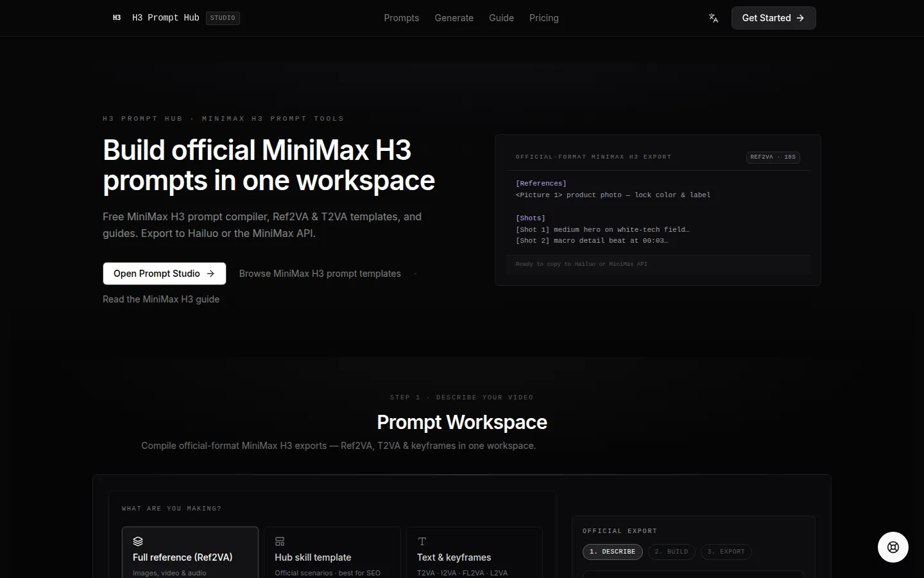Select the Full reference (Ref2VA) option
Screen dimensions: 924x578
point(190,553)
